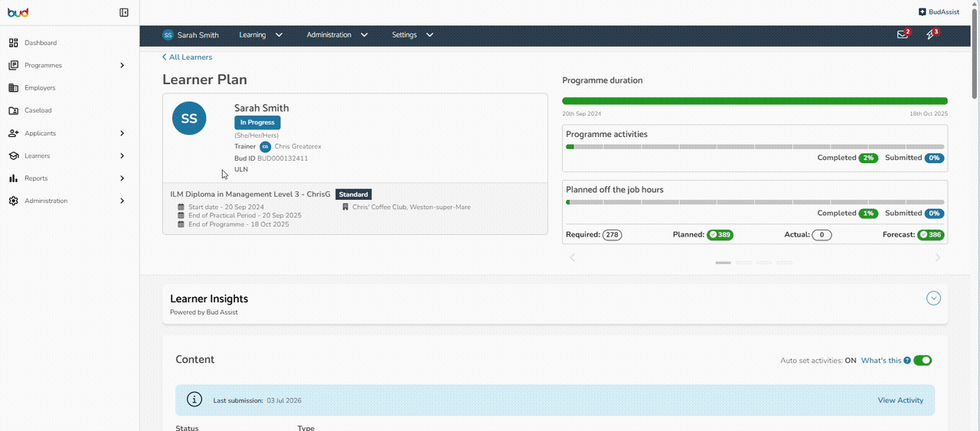Open the Caseload folder icon

click(x=14, y=110)
